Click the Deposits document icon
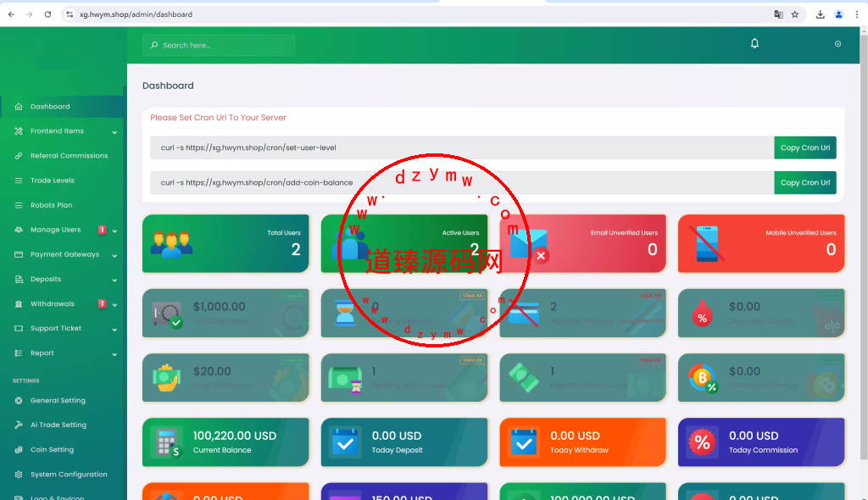Screen dimensions: 868x500 pos(19,279)
